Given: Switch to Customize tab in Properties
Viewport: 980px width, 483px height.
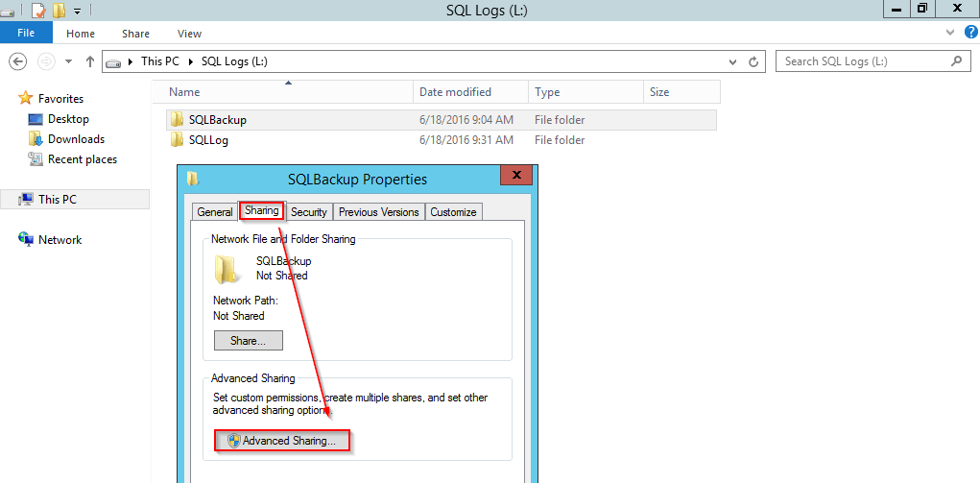Looking at the screenshot, I should (453, 212).
